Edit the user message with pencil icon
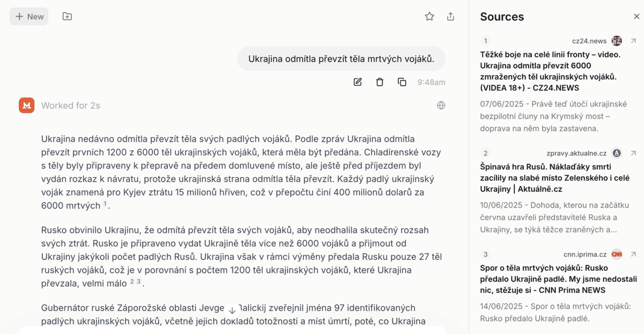This screenshot has width=644, height=334. (x=357, y=82)
